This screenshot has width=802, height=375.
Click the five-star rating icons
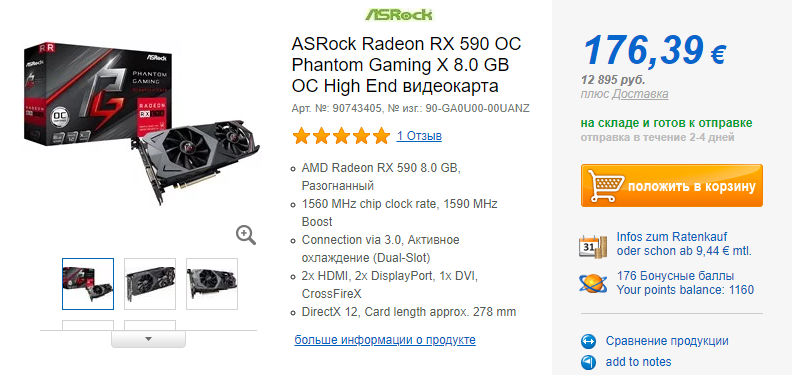pos(341,136)
